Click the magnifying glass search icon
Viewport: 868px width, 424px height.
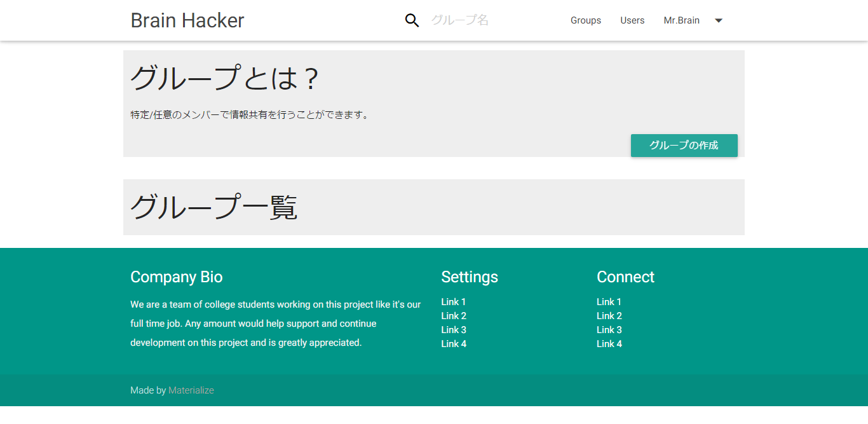pos(412,20)
